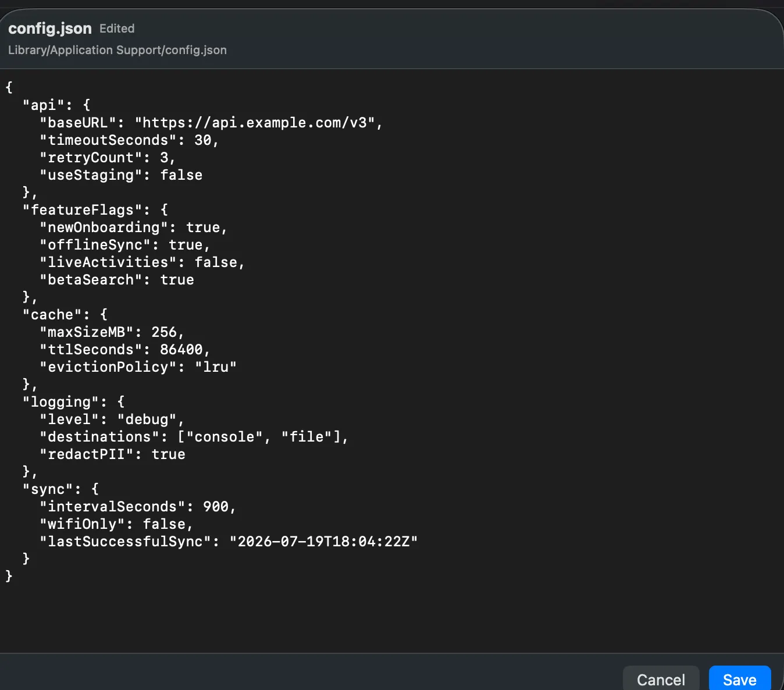Click the "ttlSeconds": 86400 line
This screenshot has height=690, width=784.
[124, 350]
